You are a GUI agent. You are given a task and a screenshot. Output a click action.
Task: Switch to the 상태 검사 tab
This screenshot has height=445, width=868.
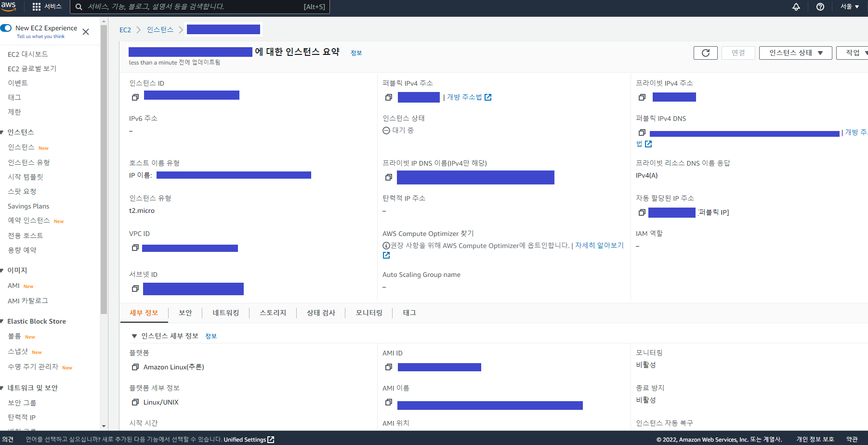(321, 313)
